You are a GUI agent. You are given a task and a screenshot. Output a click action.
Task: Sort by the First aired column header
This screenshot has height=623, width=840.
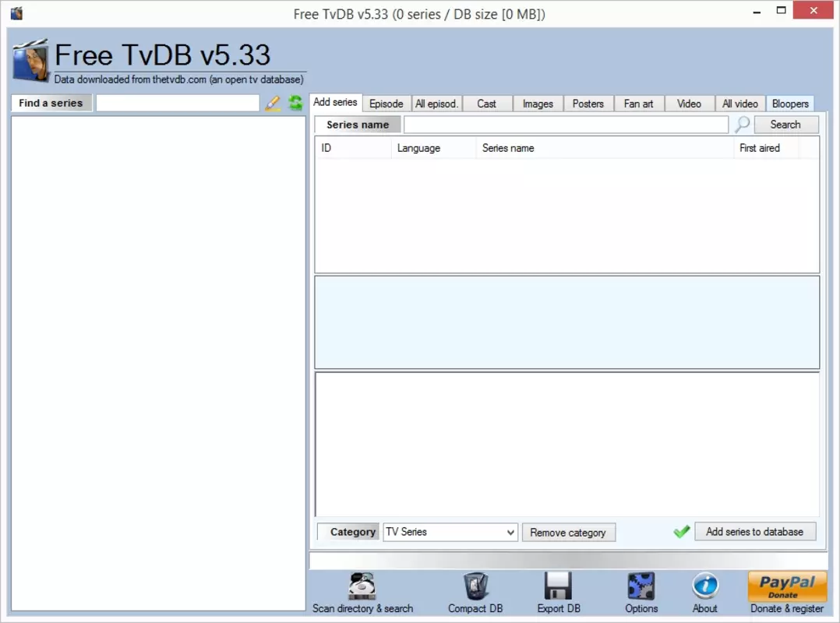766,148
